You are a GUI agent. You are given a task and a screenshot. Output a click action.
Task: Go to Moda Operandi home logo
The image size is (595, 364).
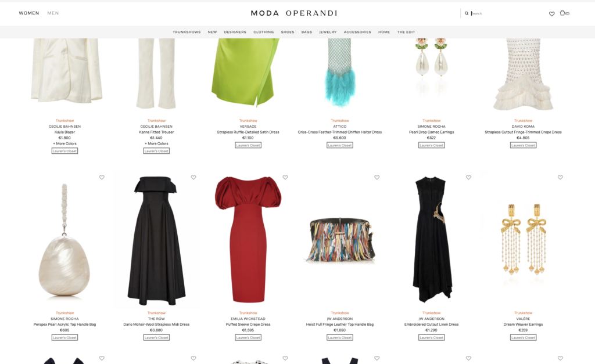pos(294,13)
